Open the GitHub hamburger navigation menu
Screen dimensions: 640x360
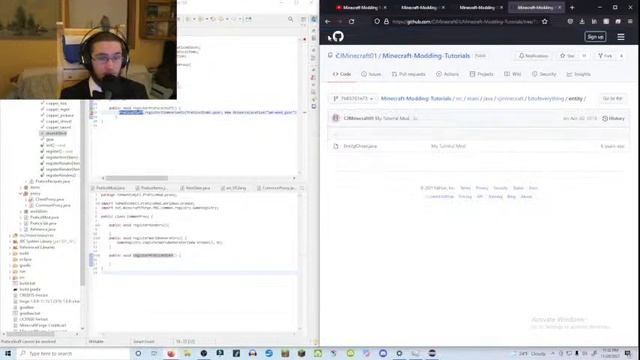point(621,37)
